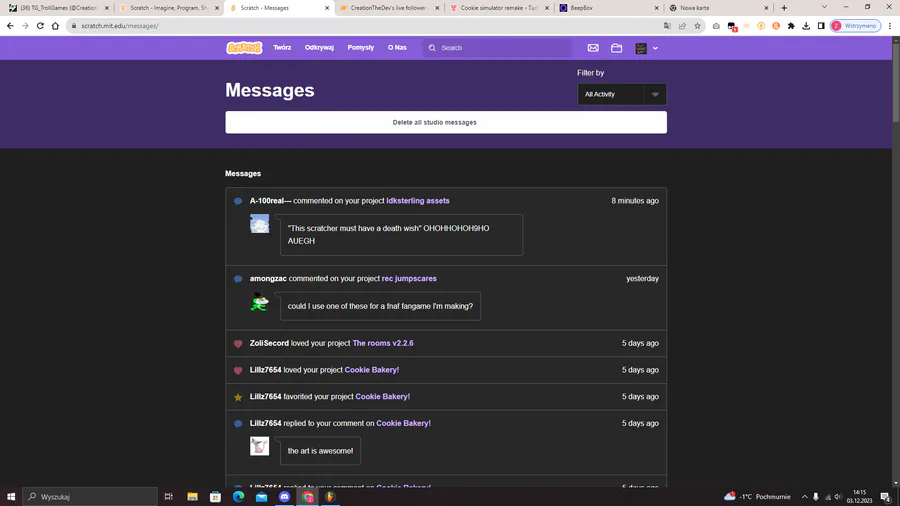Open the Wstrzymano profile button
The height and width of the screenshot is (506, 900).
855,26
